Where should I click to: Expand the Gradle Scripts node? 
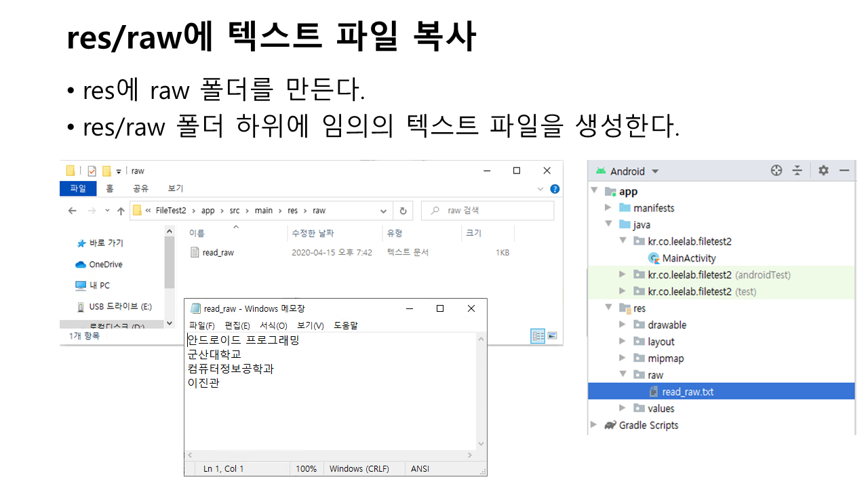[x=594, y=425]
